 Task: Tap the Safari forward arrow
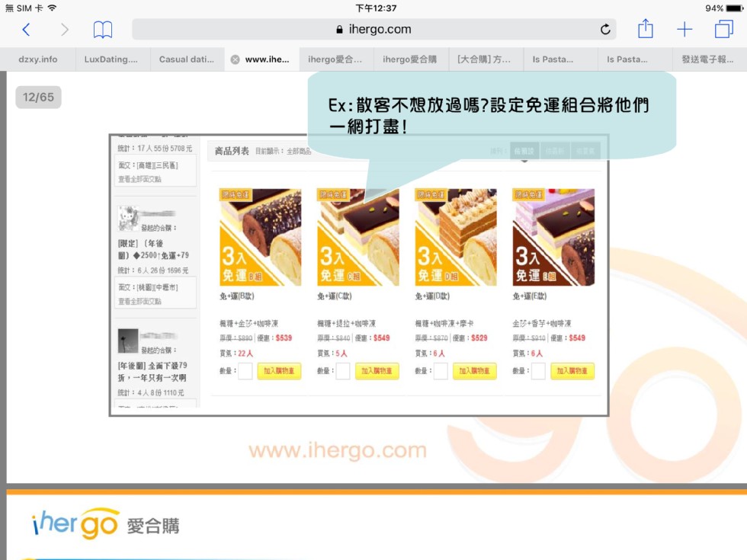64,30
